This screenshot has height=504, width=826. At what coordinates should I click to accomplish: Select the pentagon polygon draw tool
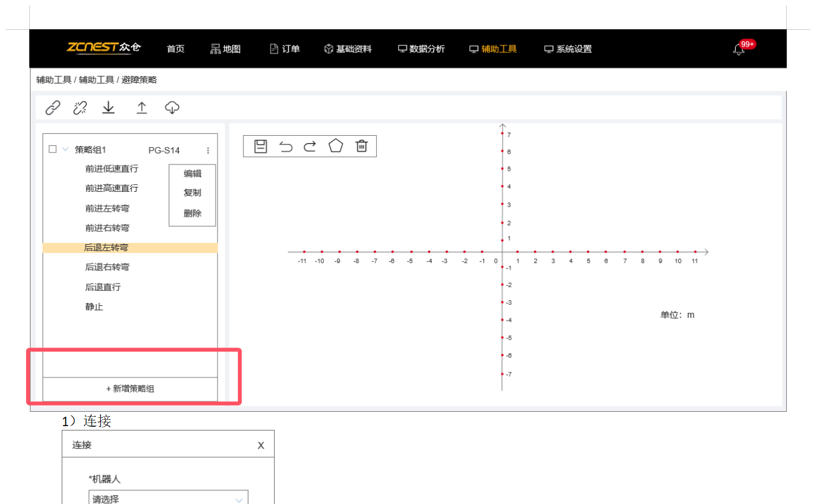(x=336, y=146)
